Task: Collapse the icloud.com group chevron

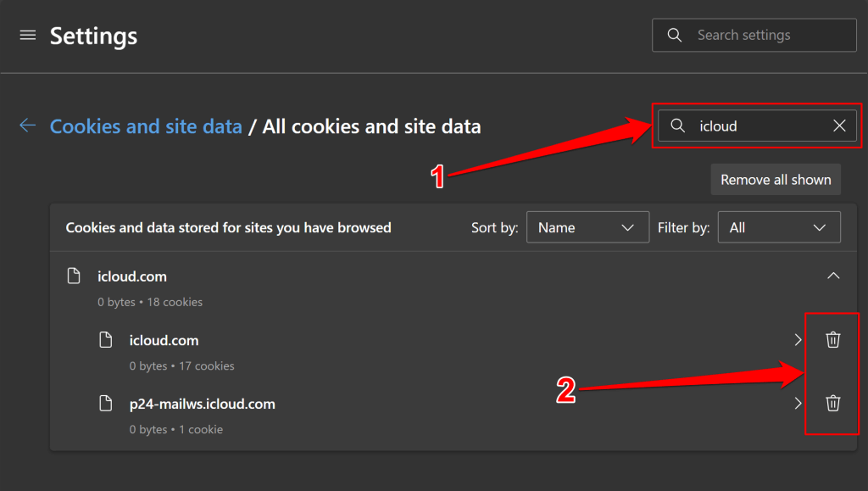Action: [833, 276]
